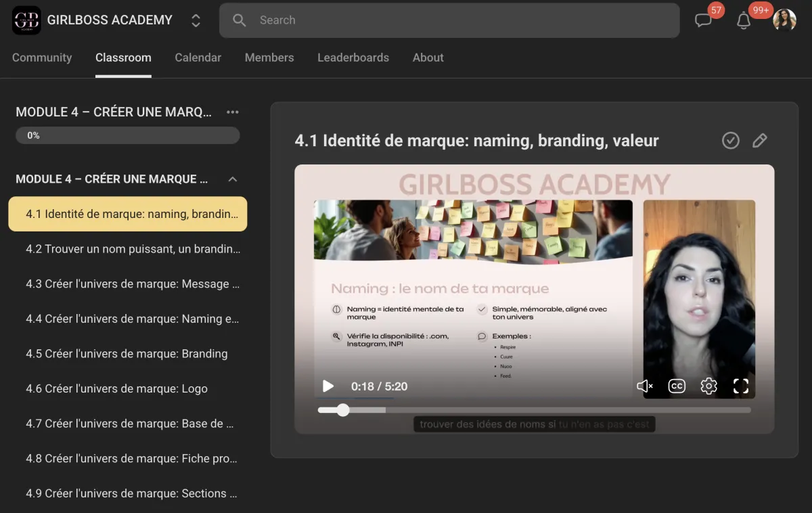812x513 pixels.
Task: Click the Search input field
Action: tap(449, 20)
